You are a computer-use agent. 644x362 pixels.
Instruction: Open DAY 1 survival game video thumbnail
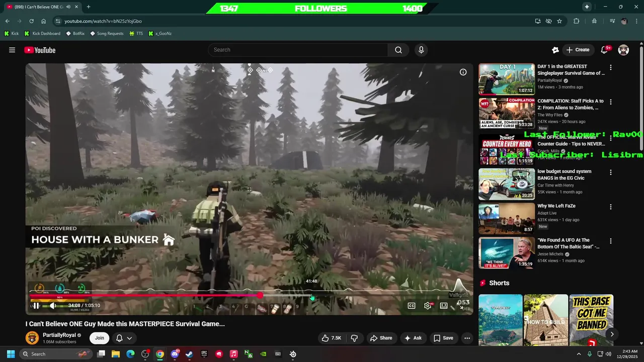coord(507,79)
